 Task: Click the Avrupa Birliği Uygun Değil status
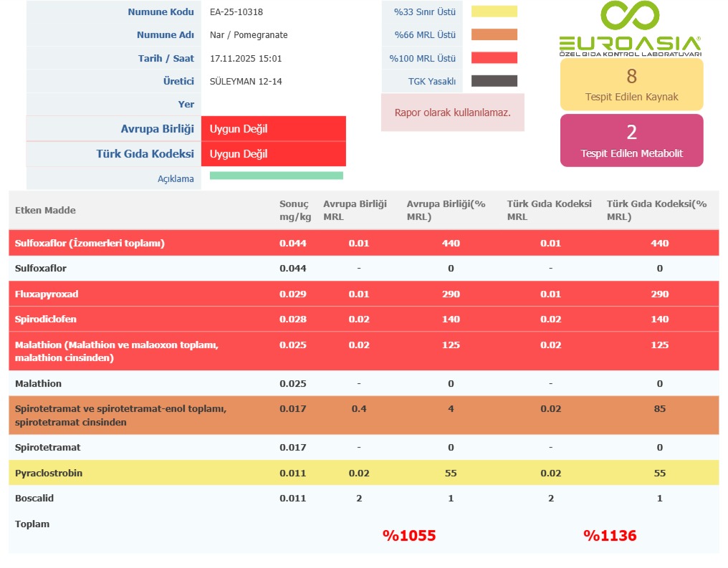click(x=273, y=129)
